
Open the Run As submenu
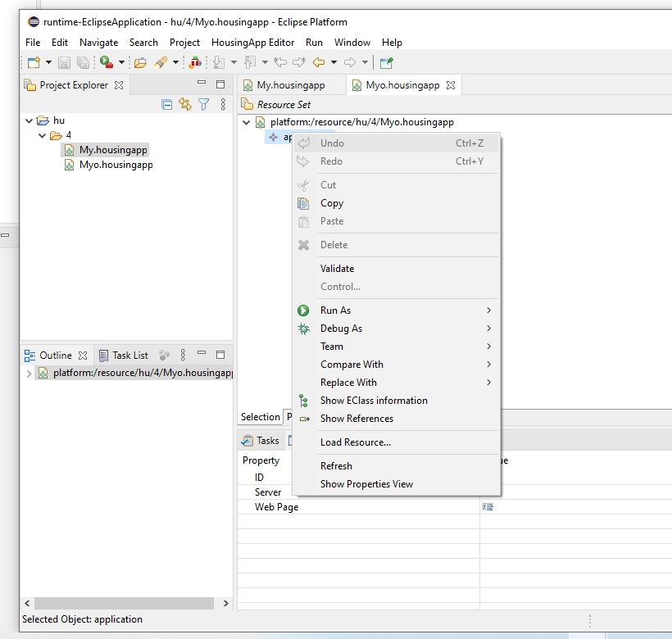tap(397, 310)
